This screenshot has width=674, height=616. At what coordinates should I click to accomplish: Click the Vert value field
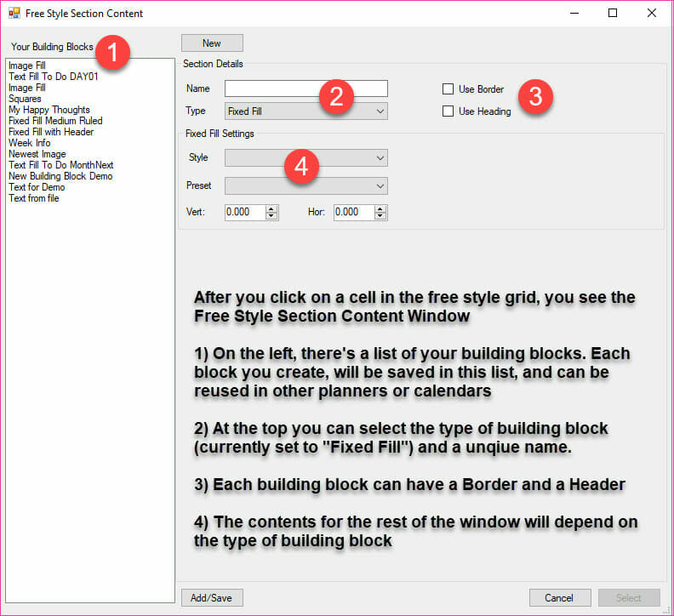click(x=245, y=212)
